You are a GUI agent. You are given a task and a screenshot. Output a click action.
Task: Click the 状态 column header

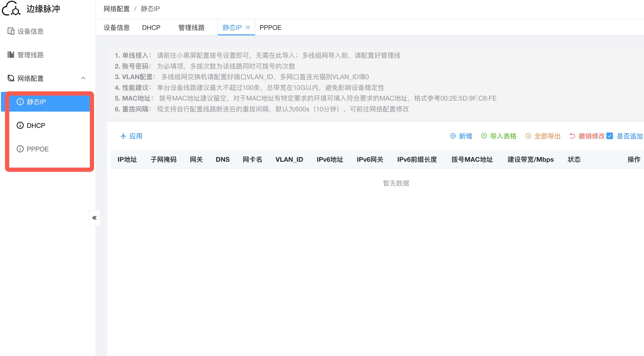tap(574, 159)
